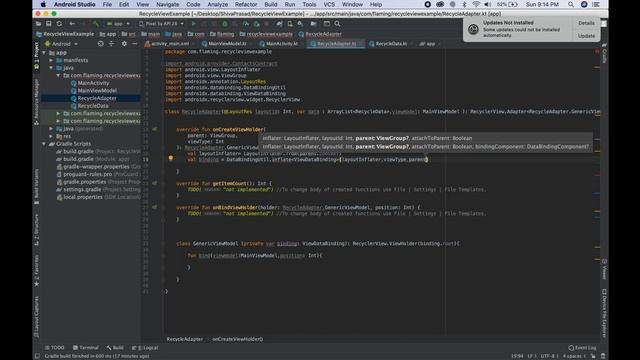Open the Android project view dropdown
Screen dimensions: 640x360
click(x=61, y=44)
